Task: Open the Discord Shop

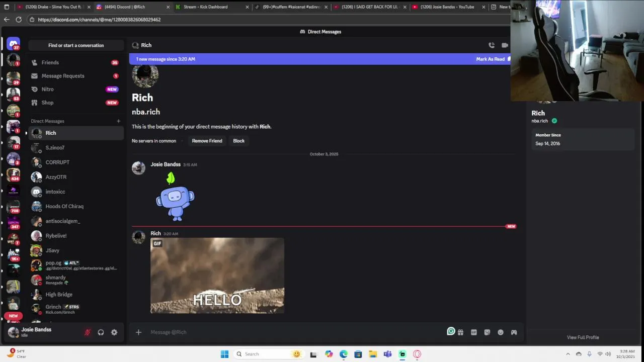Action: pyautogui.click(x=75, y=103)
